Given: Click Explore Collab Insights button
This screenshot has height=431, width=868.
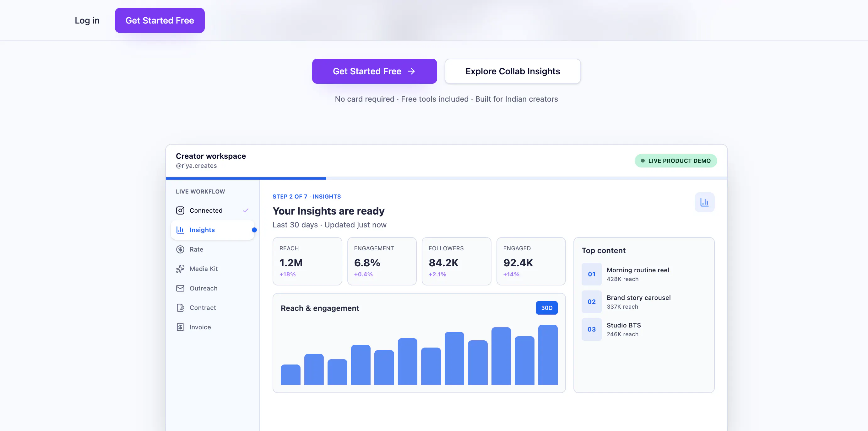Looking at the screenshot, I should (513, 71).
